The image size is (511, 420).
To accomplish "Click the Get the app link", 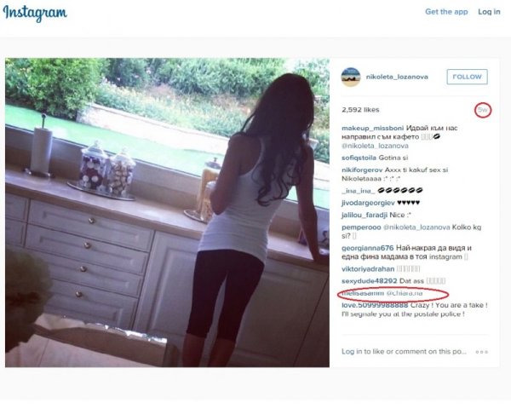I will pos(446,12).
